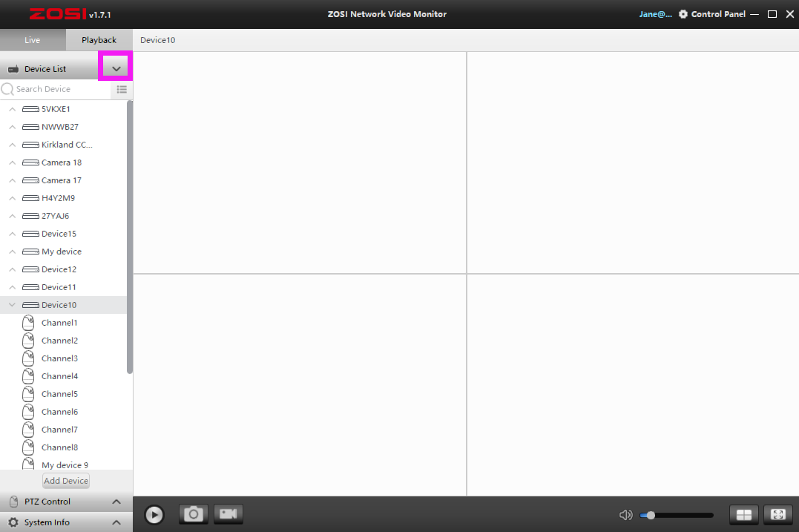This screenshot has height=532, width=799.
Task: Click the Jane@ account name link
Action: [655, 14]
